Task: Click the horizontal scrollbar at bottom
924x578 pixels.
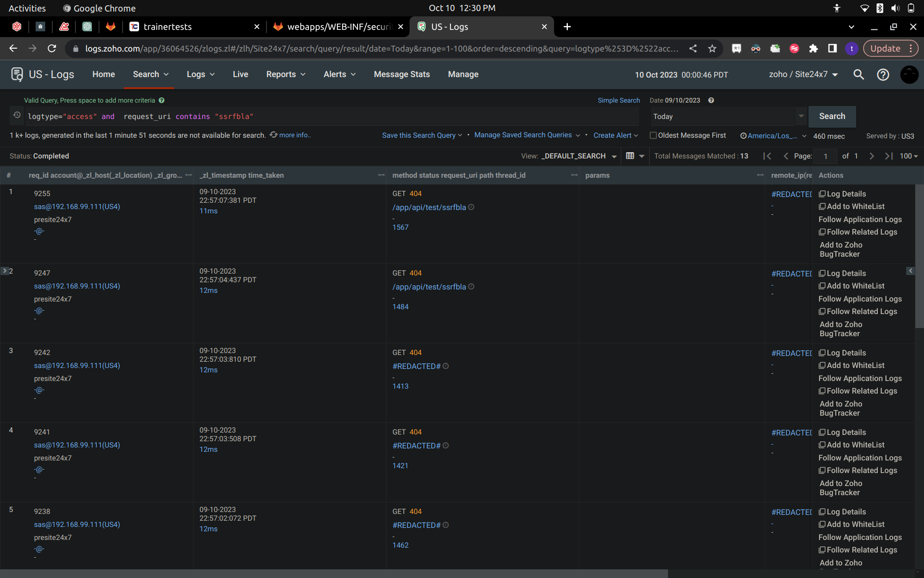Action: pyautogui.click(x=334, y=574)
